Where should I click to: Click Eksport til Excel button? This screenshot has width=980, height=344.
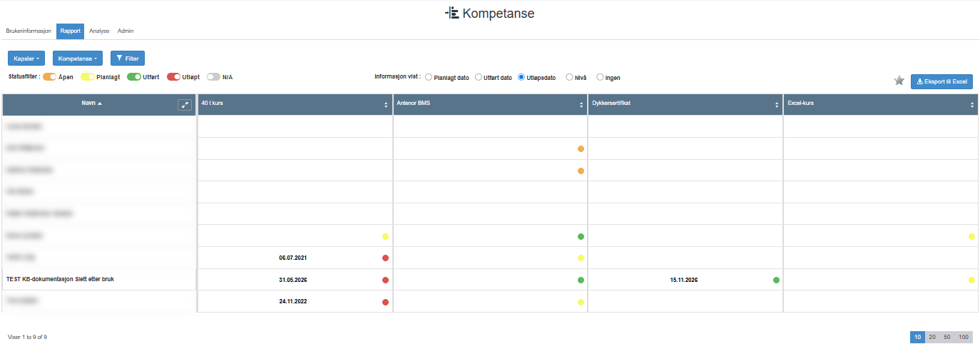(x=941, y=81)
